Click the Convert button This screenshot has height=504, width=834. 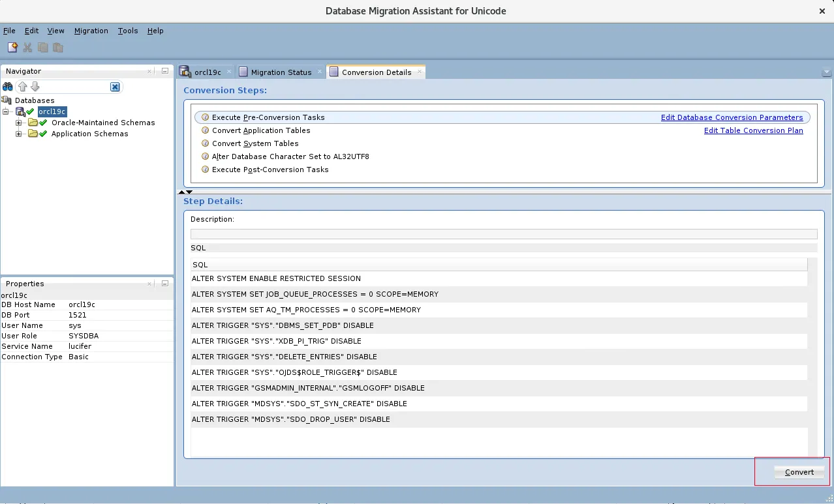pos(799,472)
